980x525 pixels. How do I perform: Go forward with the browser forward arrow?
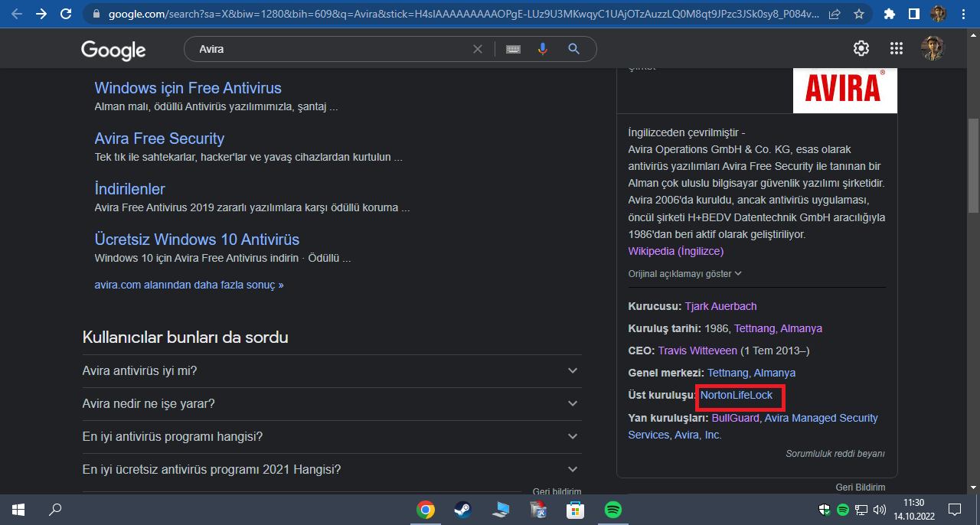[x=41, y=14]
